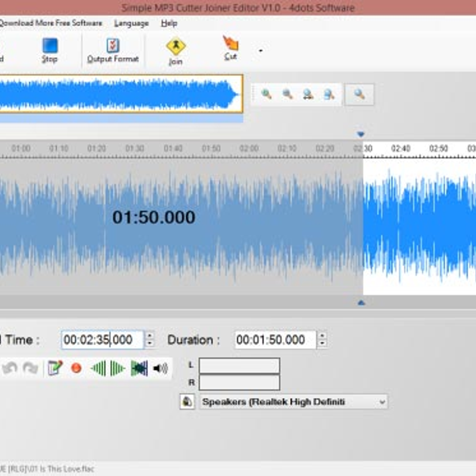Viewport: 476px width, 476px height.
Task: Click the 02:00 mark on ruler
Action: [x=249, y=148]
